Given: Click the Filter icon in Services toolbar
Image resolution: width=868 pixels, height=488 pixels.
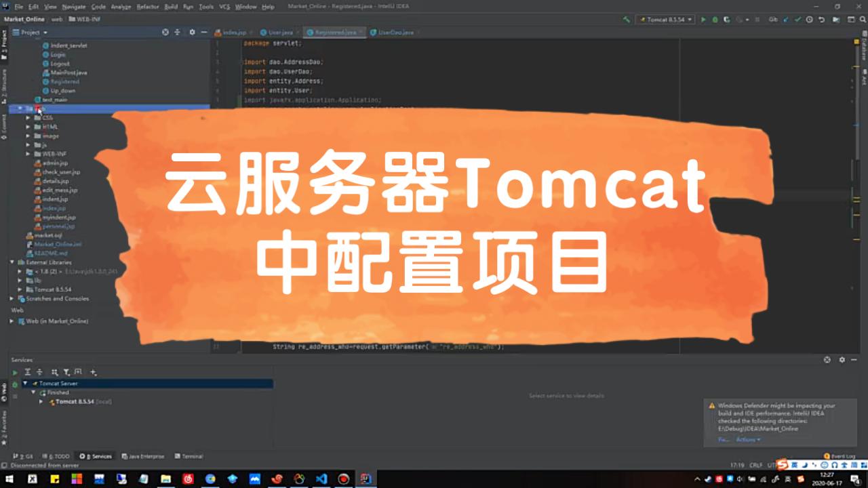Looking at the screenshot, I should tap(66, 372).
